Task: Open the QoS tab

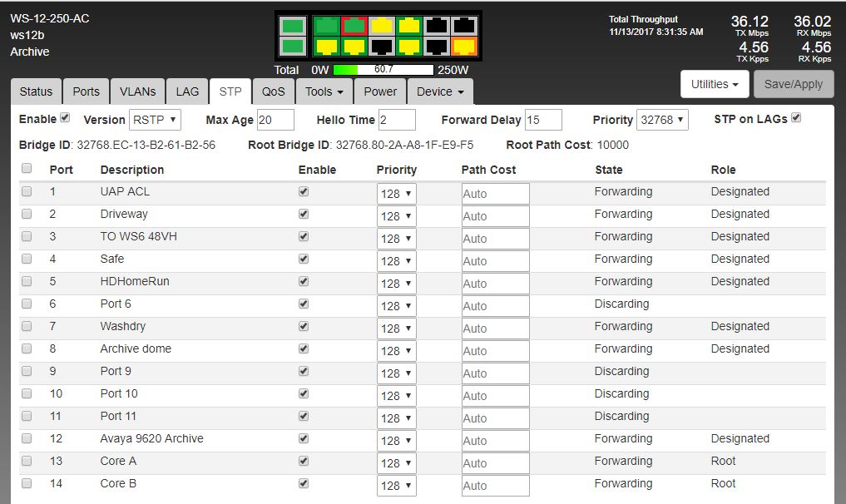Action: tap(273, 91)
